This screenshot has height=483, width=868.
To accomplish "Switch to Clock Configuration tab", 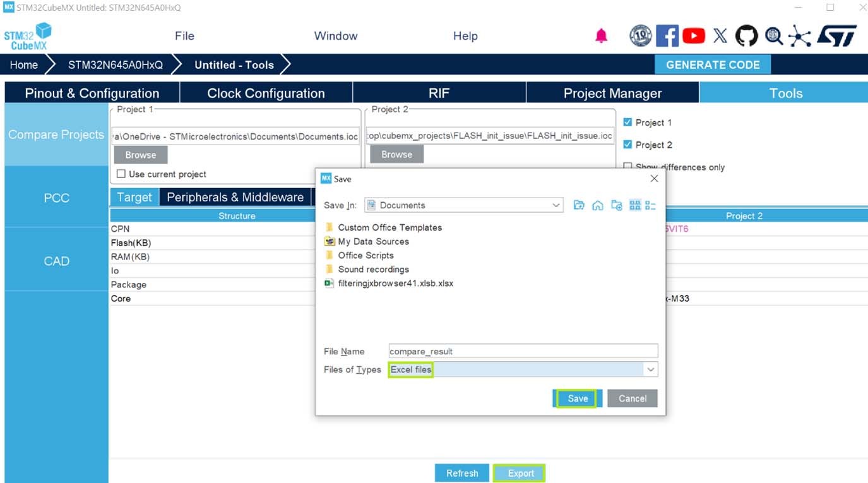I will 266,93.
